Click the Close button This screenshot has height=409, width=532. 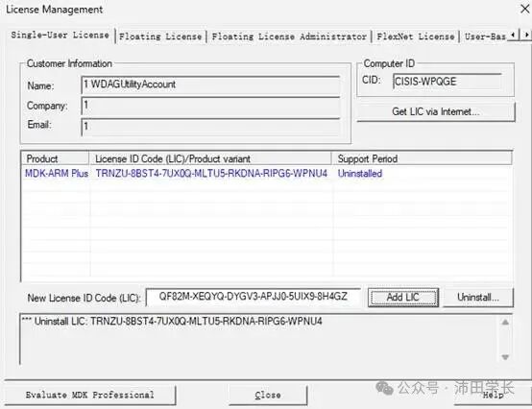[268, 396]
